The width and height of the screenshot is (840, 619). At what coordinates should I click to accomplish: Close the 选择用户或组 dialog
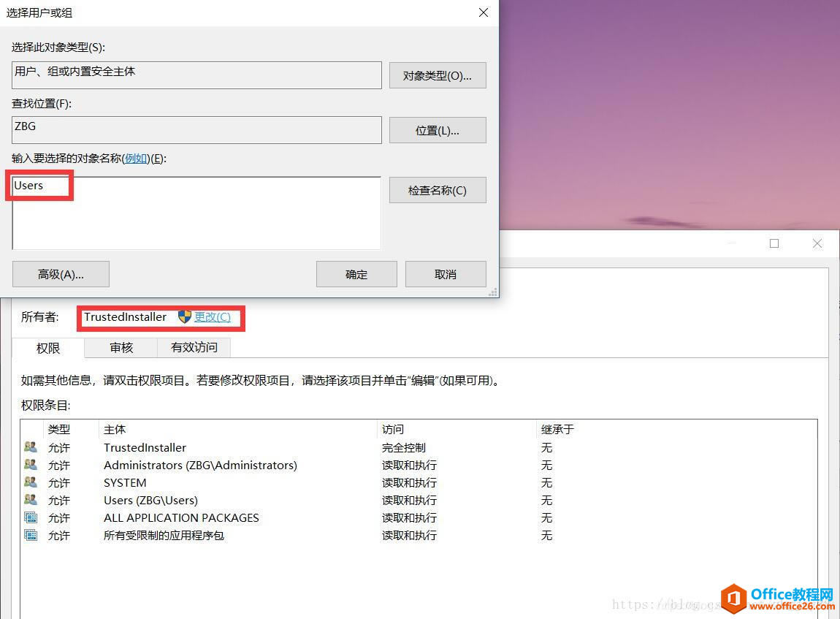484,12
